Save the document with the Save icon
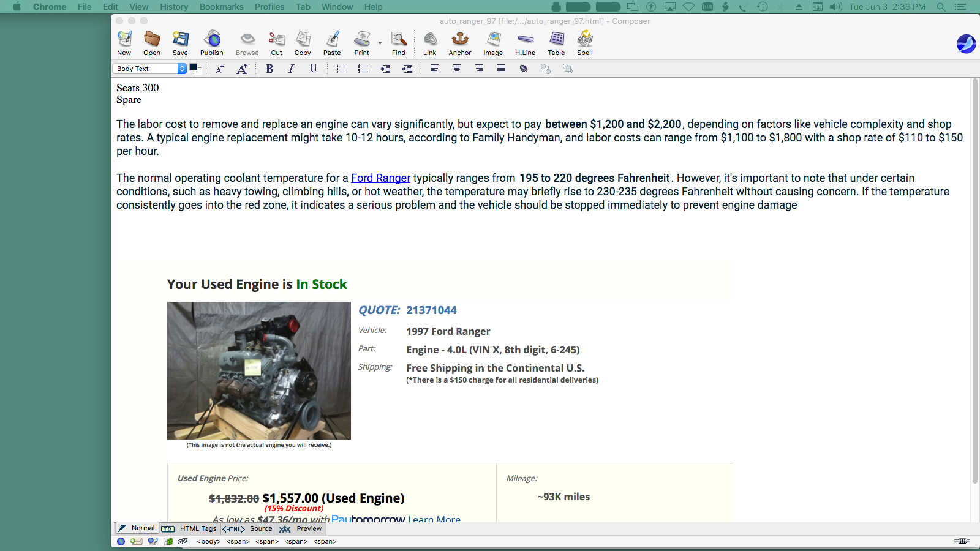This screenshot has width=980, height=551. tap(180, 43)
